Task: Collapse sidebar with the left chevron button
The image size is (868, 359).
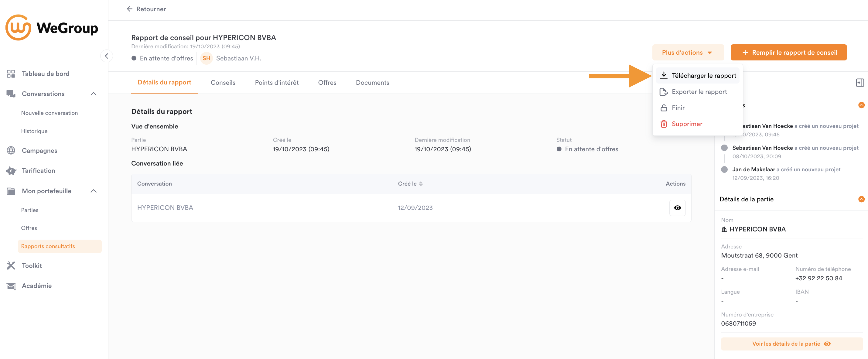Action: tap(107, 56)
